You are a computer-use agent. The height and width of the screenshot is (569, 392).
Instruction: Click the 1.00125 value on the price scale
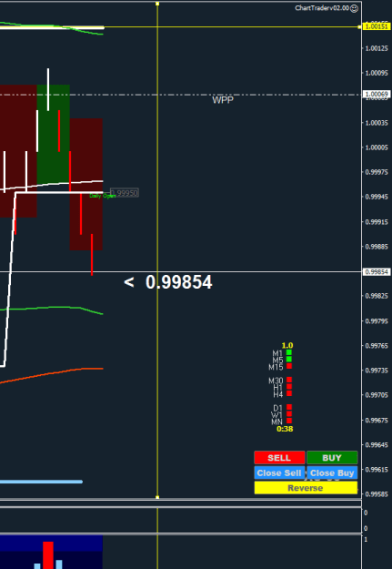(x=377, y=48)
